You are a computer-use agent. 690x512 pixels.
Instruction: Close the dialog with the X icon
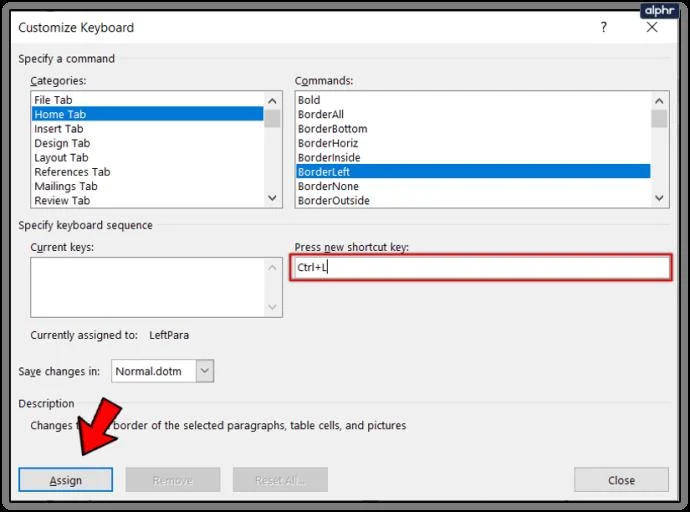click(x=652, y=27)
